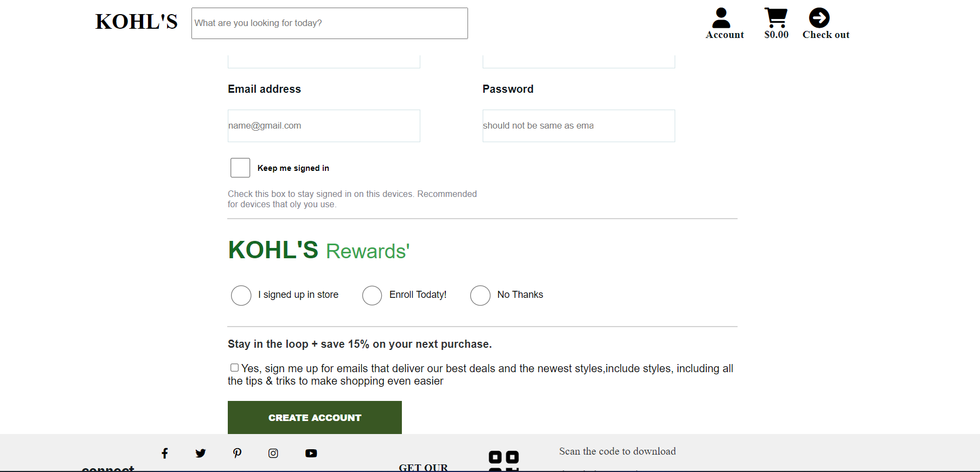Select the Enroll Today radio button
The width and height of the screenshot is (980, 472).
click(372, 295)
